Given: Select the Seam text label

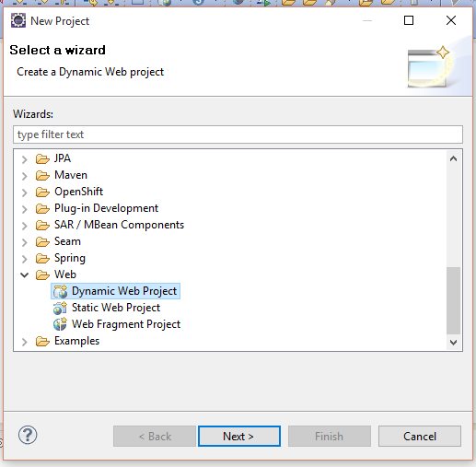Looking at the screenshot, I should pyautogui.click(x=67, y=241).
